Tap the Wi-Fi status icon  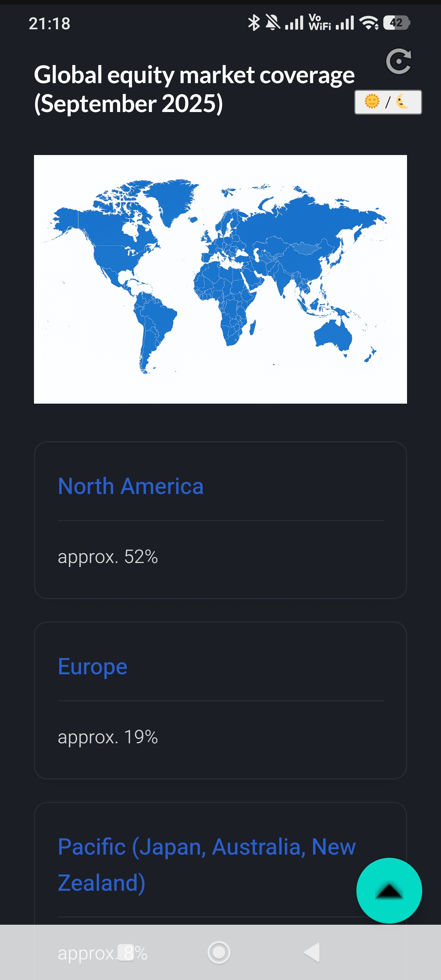point(369,23)
